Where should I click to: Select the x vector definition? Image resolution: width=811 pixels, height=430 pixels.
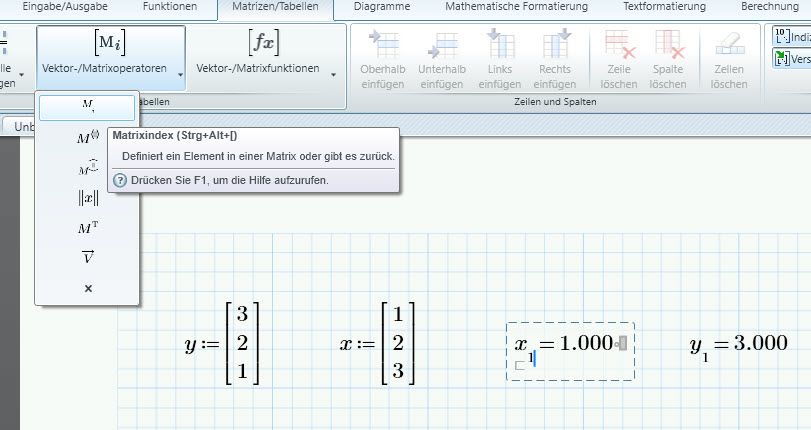tap(377, 343)
